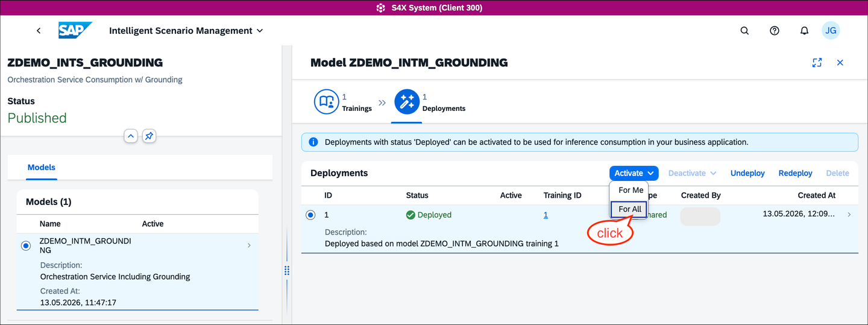The height and width of the screenshot is (325, 868).
Task: Collapse the header with the up chevron
Action: pyautogui.click(x=131, y=136)
